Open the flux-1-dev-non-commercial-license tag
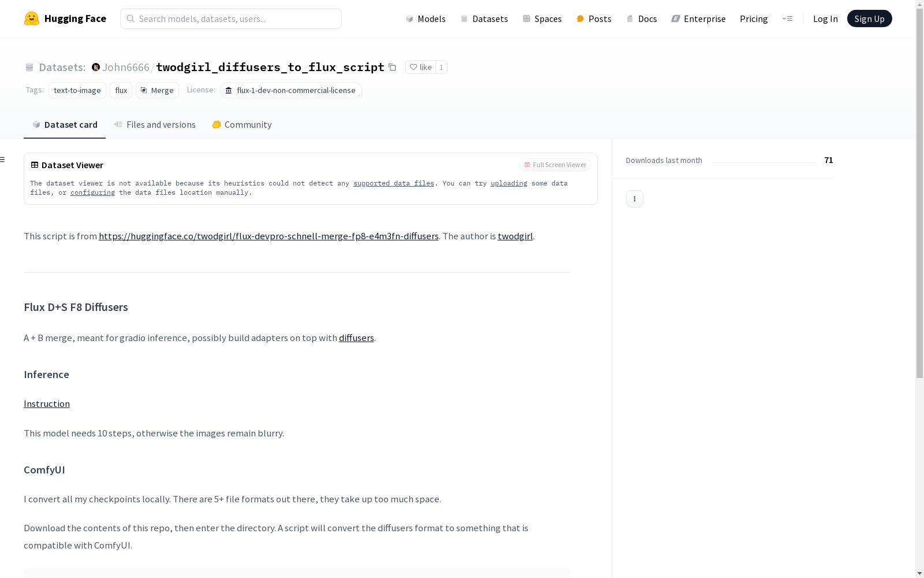Image resolution: width=924 pixels, height=578 pixels. 290,90
